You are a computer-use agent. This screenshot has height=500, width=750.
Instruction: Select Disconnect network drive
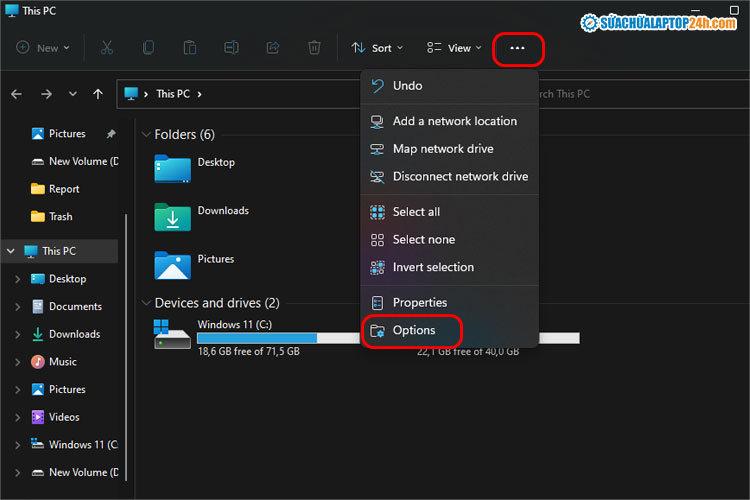click(450, 177)
